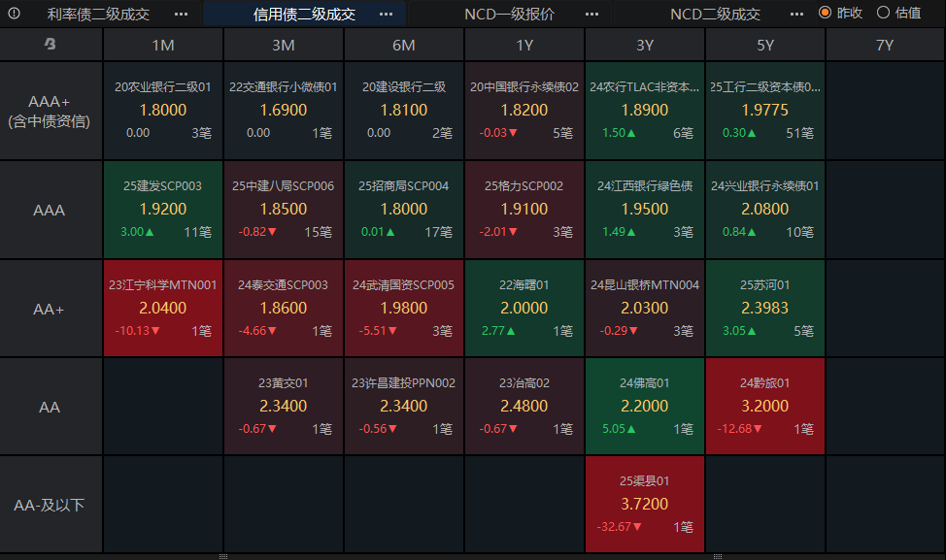Select the AA-及以下 rating row label

coord(51,505)
